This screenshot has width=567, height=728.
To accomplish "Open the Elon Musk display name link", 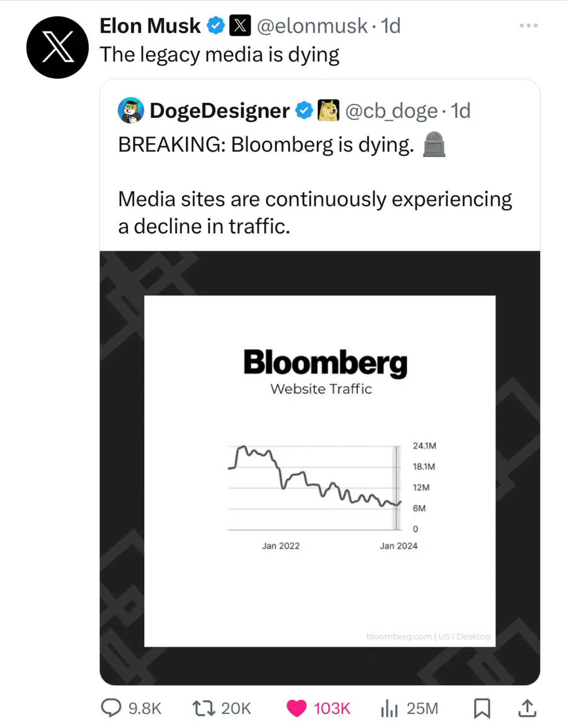I will pos(150,26).
